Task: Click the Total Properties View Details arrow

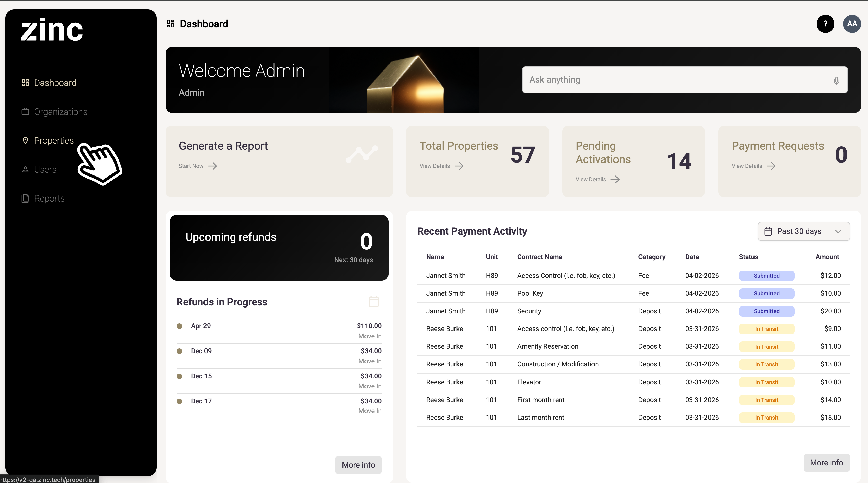Action: [459, 166]
